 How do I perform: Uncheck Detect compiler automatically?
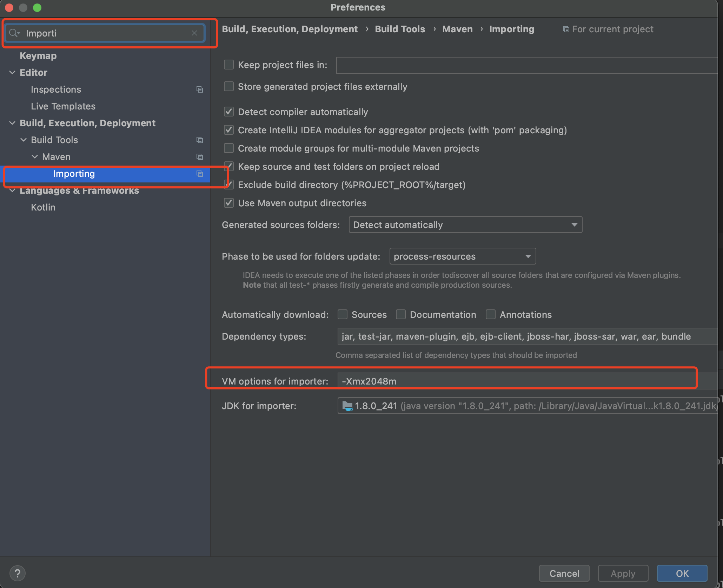coord(229,112)
